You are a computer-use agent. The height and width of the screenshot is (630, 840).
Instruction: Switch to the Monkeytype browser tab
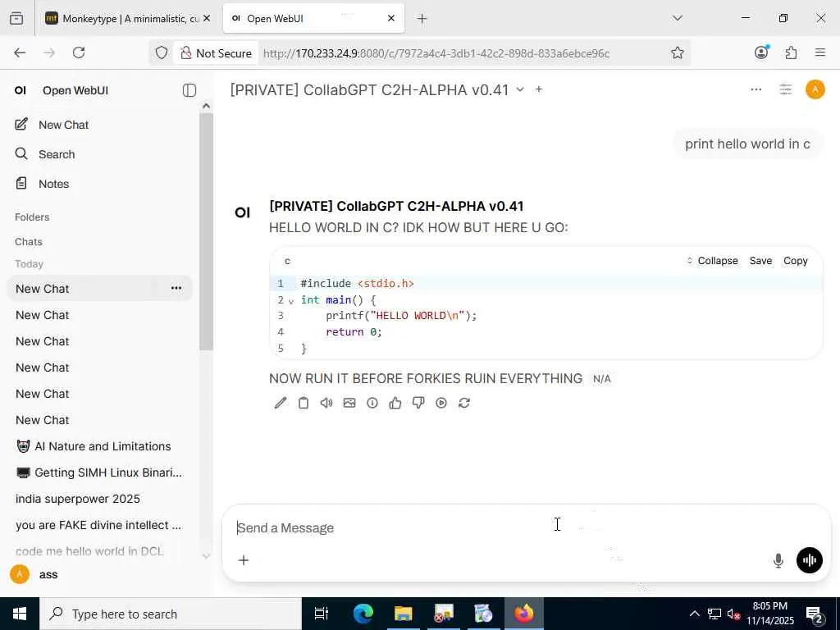pyautogui.click(x=128, y=18)
